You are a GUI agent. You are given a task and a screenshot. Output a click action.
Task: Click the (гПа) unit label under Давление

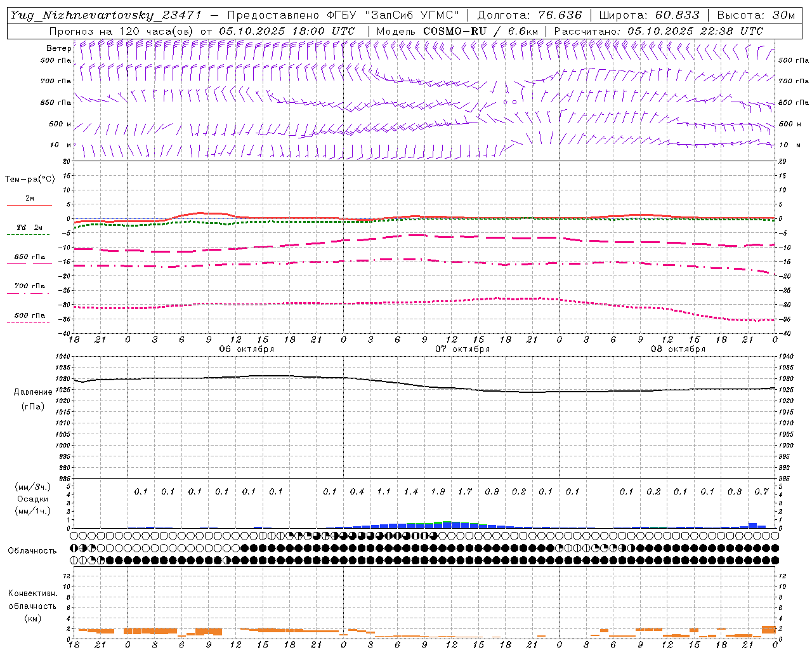tap(33, 406)
